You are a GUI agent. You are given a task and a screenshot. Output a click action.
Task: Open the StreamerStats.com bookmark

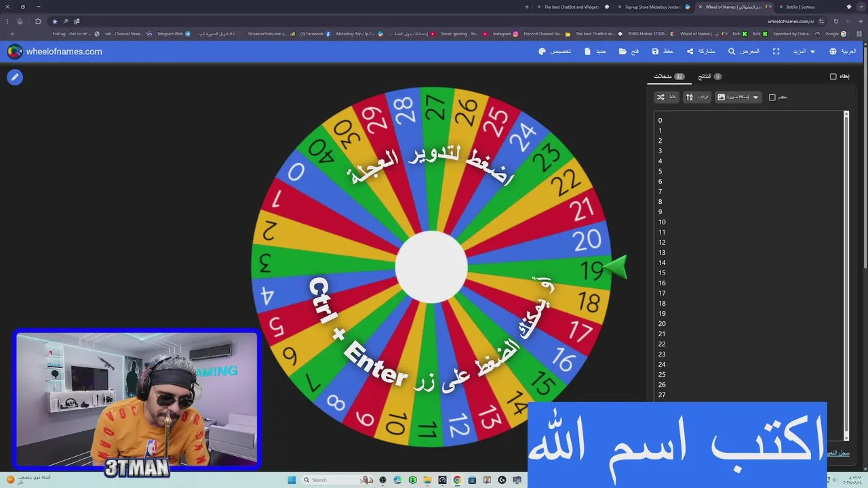click(x=271, y=34)
